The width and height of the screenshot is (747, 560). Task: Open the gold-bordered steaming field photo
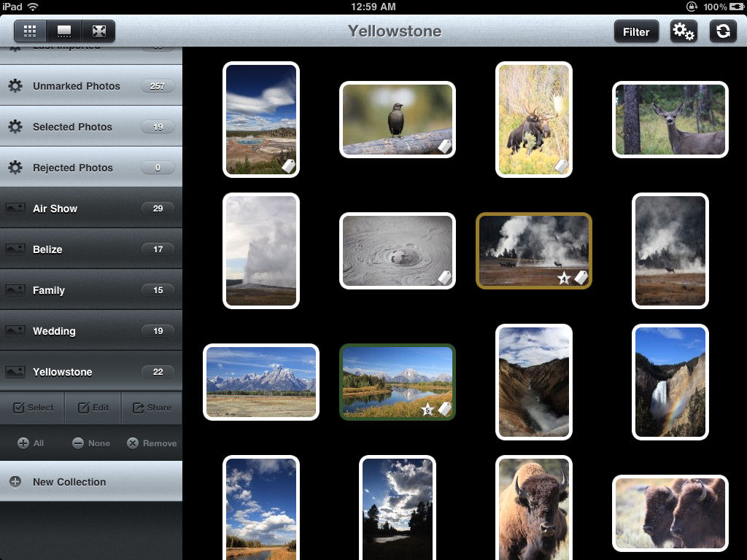534,251
